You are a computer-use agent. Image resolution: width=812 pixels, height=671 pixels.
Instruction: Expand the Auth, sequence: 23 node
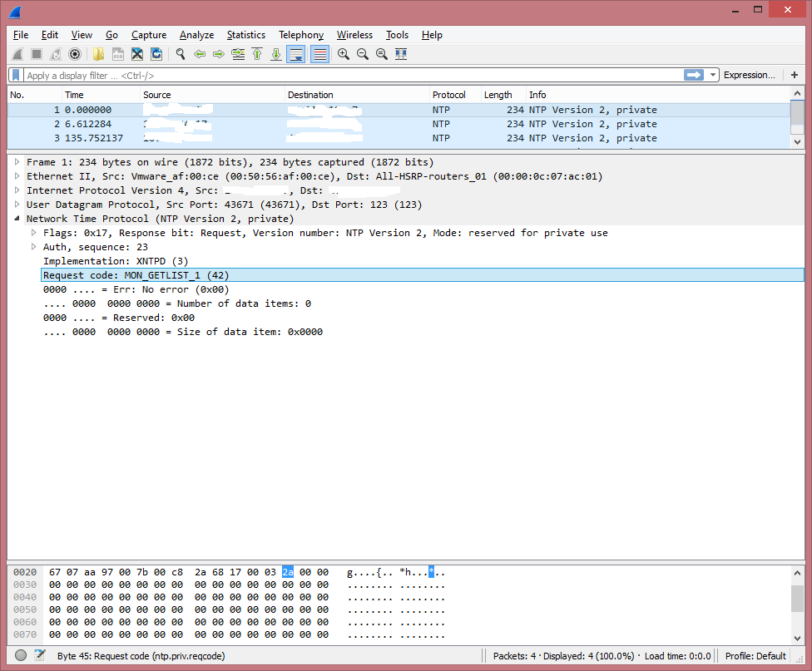pyautogui.click(x=33, y=246)
